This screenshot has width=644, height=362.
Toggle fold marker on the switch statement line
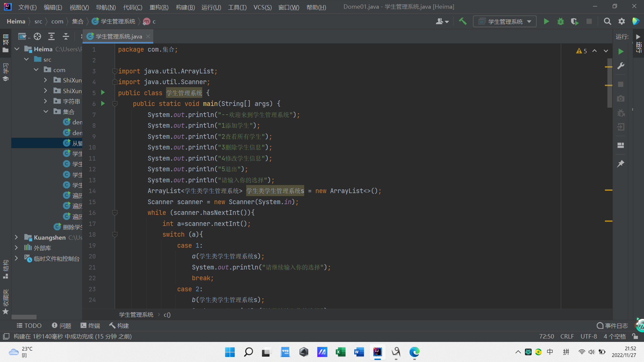115,234
